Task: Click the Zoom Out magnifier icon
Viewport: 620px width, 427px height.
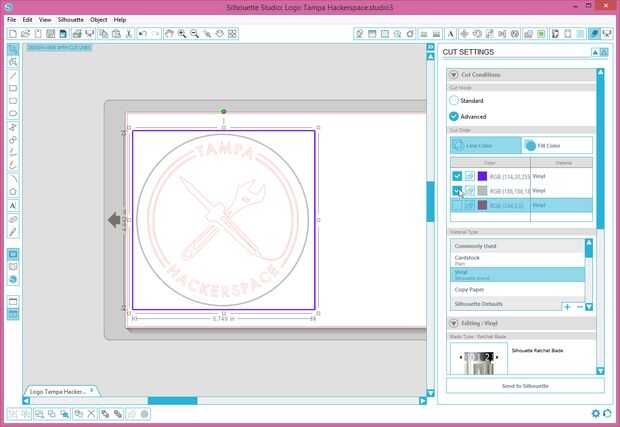Action: (195, 34)
